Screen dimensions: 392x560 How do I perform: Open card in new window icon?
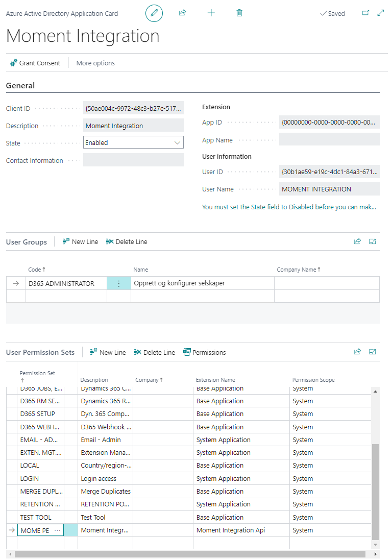(365, 13)
